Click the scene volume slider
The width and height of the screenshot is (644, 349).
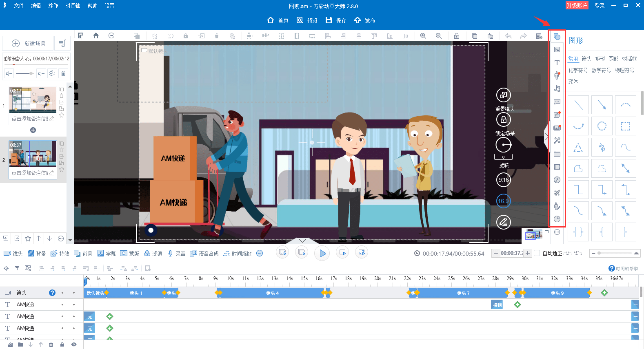(24, 73)
